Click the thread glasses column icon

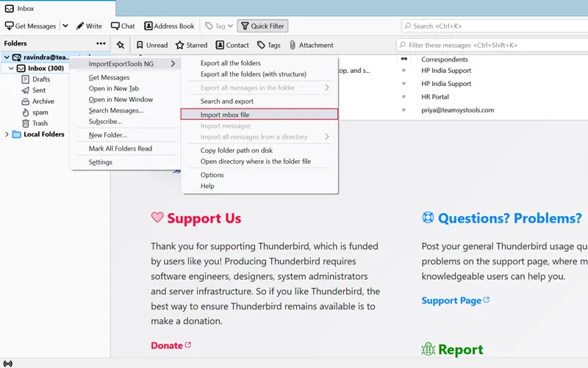(x=404, y=59)
